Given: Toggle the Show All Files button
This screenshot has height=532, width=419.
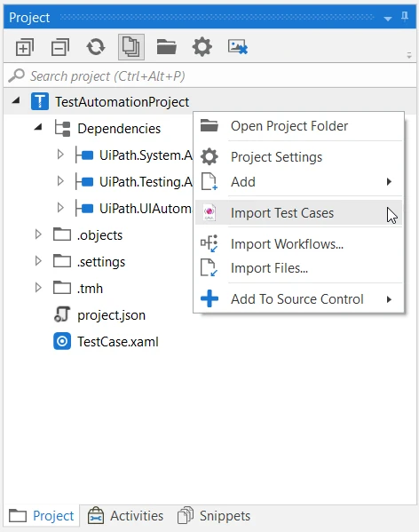Looking at the screenshot, I should click(131, 47).
